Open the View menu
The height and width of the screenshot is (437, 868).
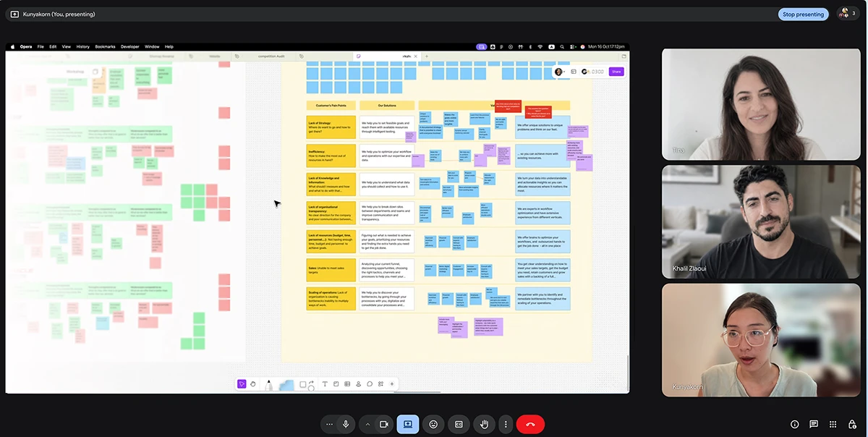[66, 46]
